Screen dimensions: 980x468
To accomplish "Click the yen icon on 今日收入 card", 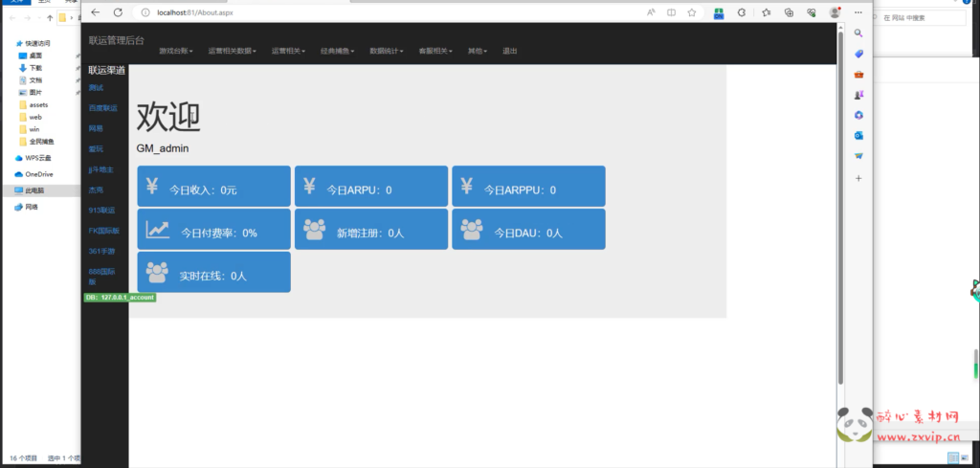I will [x=152, y=187].
